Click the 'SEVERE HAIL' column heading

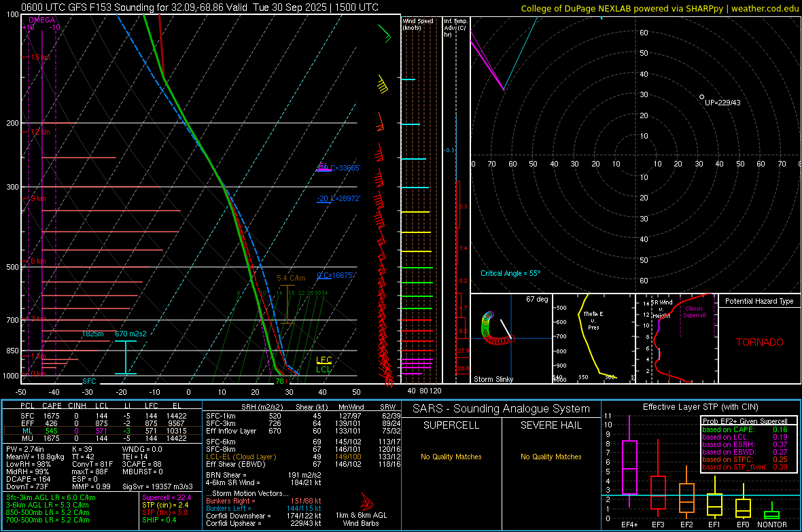[x=551, y=425]
